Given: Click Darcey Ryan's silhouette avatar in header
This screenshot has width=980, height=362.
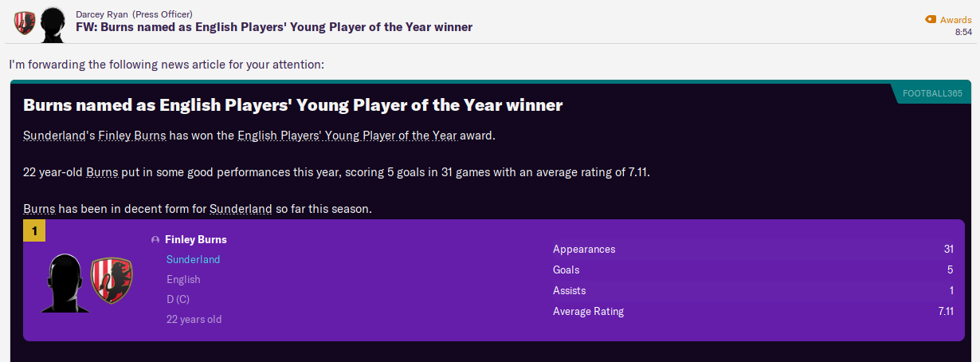Looking at the screenshot, I should click(x=53, y=24).
